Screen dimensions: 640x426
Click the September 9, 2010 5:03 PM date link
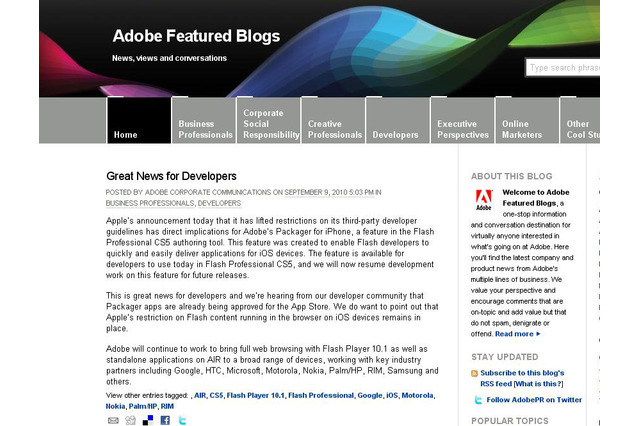(x=329, y=192)
